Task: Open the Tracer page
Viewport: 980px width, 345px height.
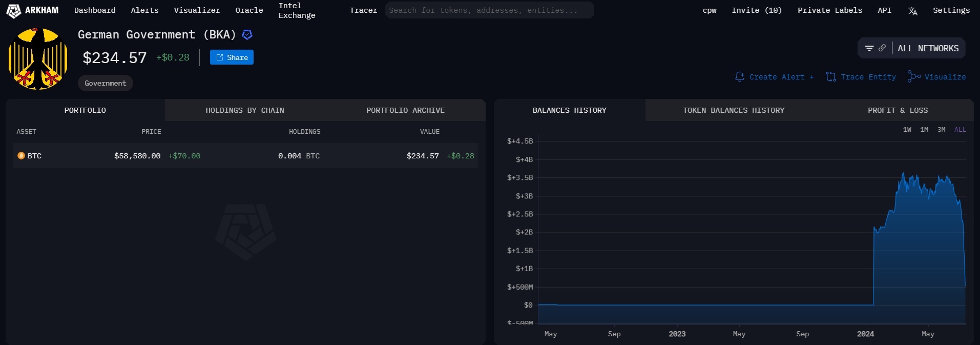Action: coord(363,10)
